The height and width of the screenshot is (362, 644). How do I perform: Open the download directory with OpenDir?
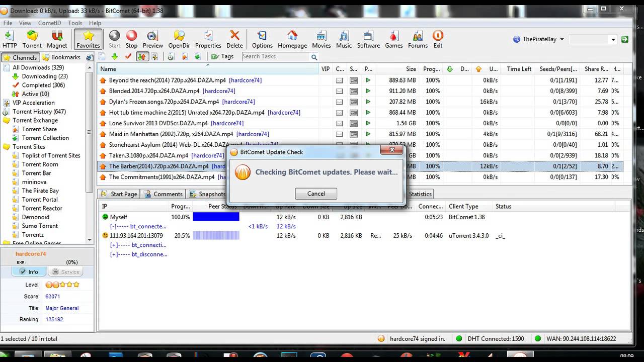(179, 39)
